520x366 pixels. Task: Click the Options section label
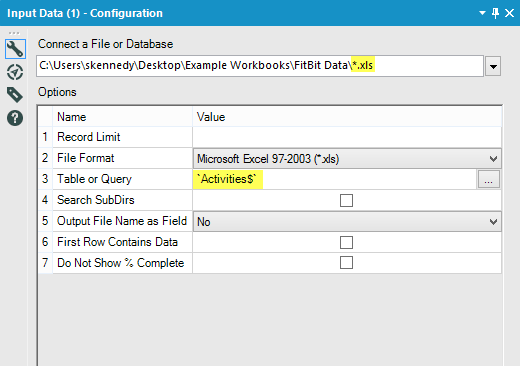[57, 92]
